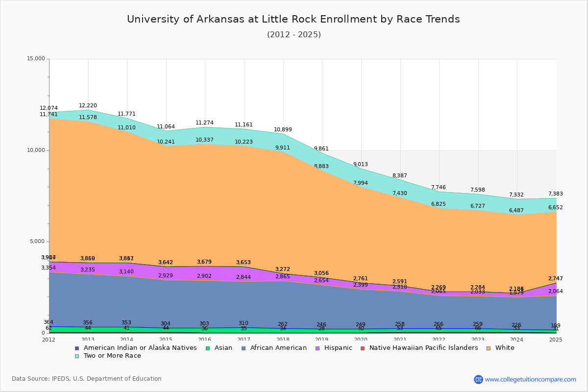
Task: Click the 6,727 White value label
Action: click(x=478, y=206)
